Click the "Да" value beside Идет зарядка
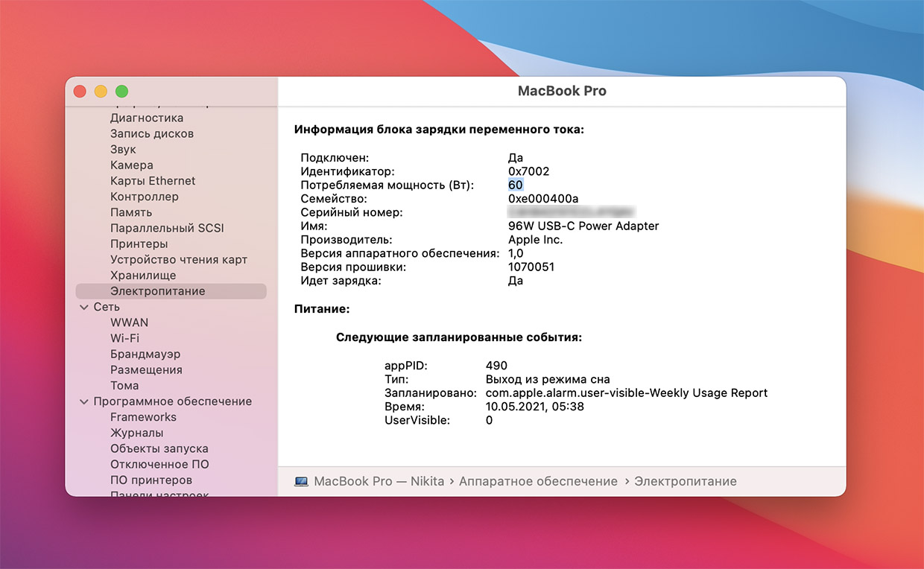The image size is (924, 569). click(516, 281)
